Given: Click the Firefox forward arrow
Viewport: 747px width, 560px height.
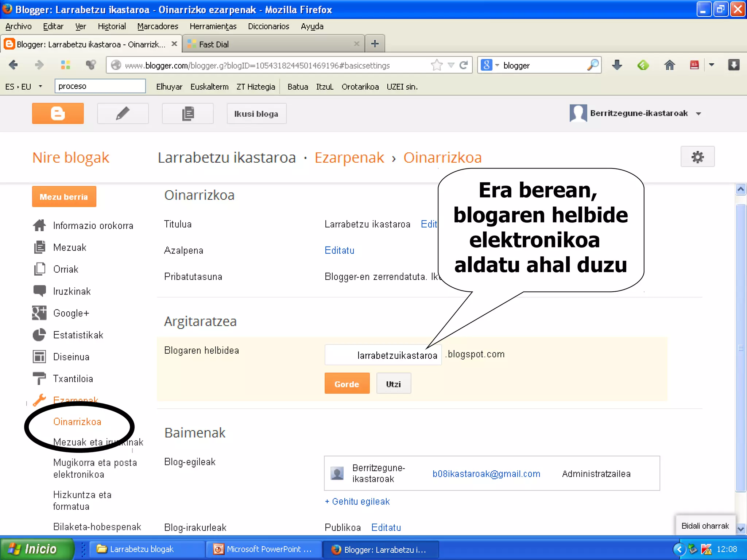Looking at the screenshot, I should [39, 65].
